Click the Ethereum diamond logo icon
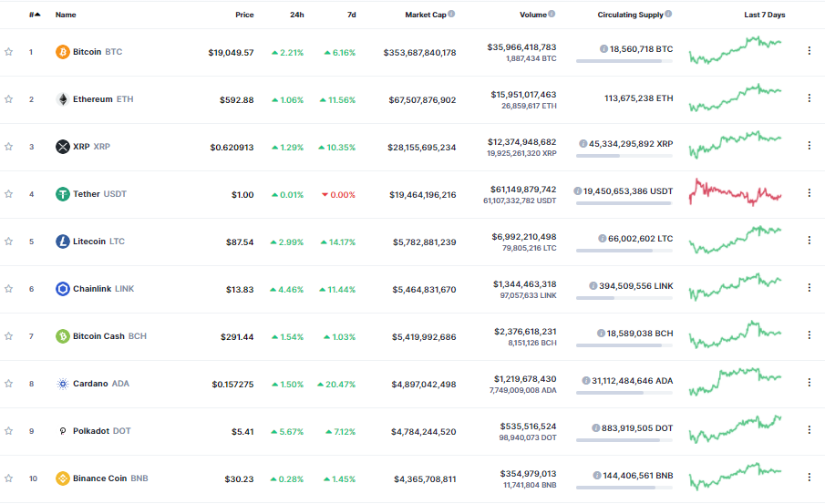 tap(62, 99)
